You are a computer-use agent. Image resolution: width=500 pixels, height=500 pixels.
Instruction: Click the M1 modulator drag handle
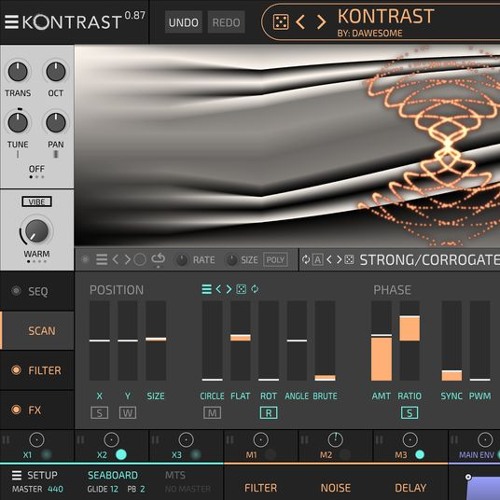tap(230, 440)
